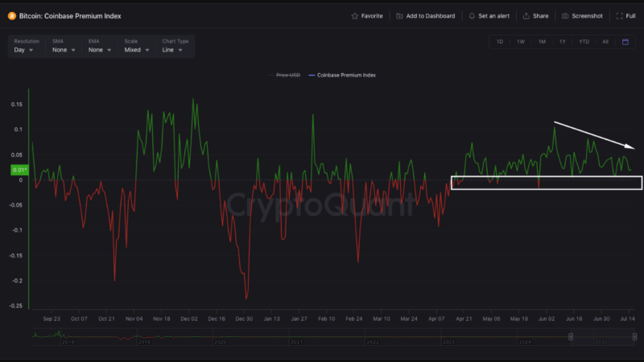Viewport: 644px width, 362px height.
Task: Click the Share upload icon
Action: tap(526, 16)
